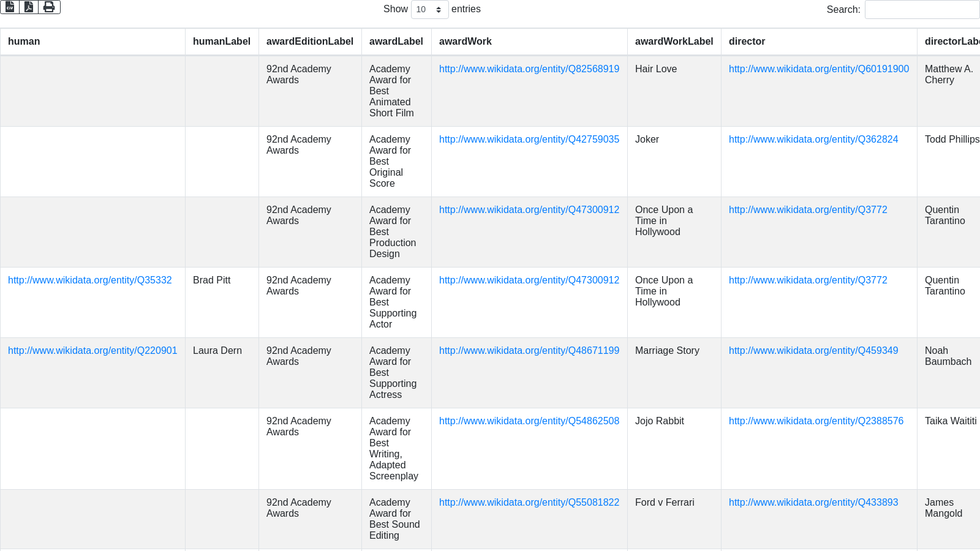Image resolution: width=980 pixels, height=551 pixels.
Task: Open the Marriage Story awardWork link Q48671199
Action: [529, 351]
